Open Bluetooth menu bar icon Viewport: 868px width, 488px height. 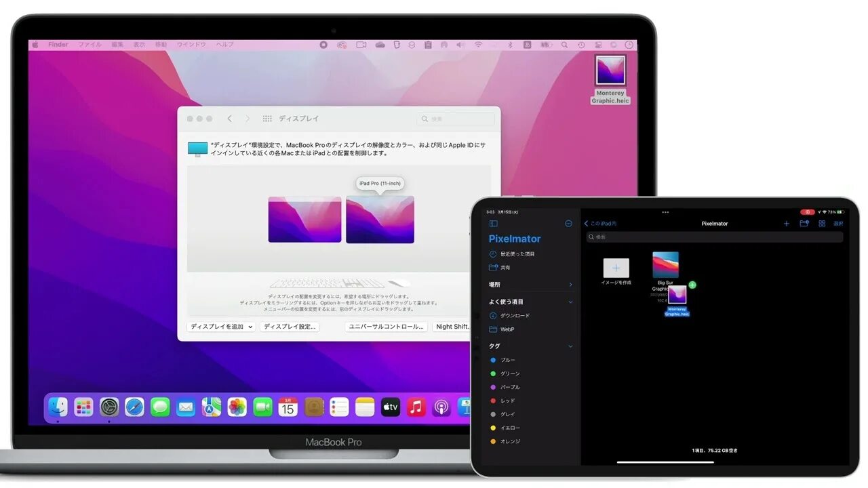[x=511, y=45]
